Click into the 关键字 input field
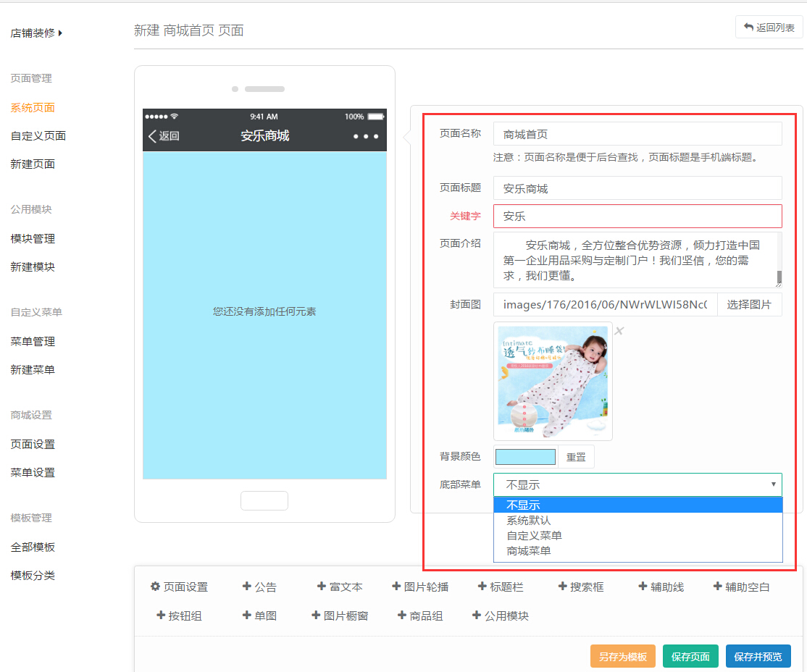Viewport: 807px width, 672px height. point(637,216)
